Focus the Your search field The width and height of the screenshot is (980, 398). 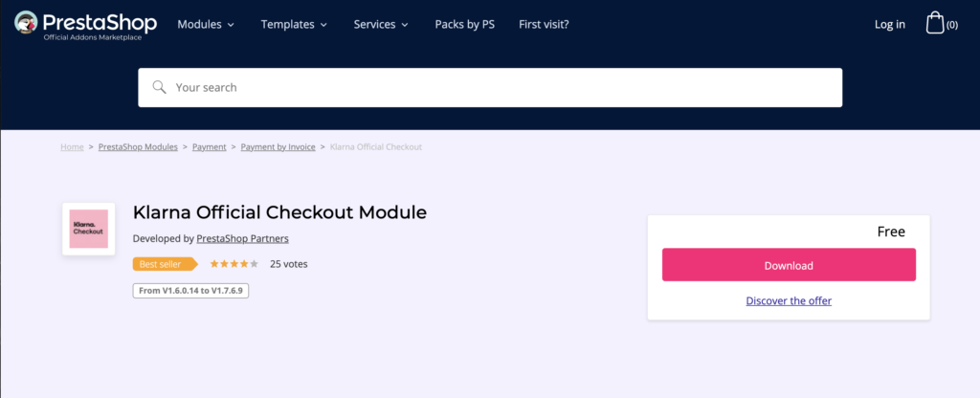pyautogui.click(x=490, y=87)
